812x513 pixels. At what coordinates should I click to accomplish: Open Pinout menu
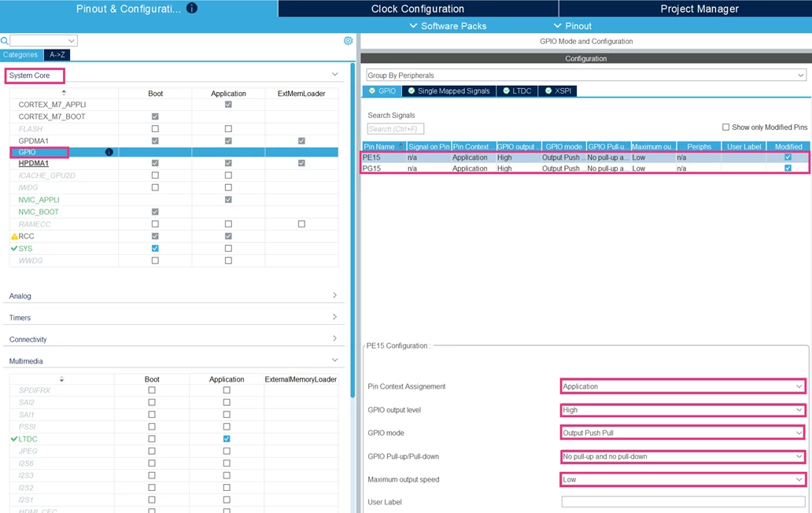point(572,26)
